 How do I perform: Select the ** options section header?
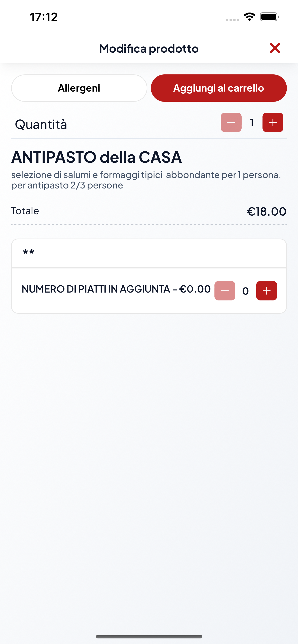click(x=149, y=253)
